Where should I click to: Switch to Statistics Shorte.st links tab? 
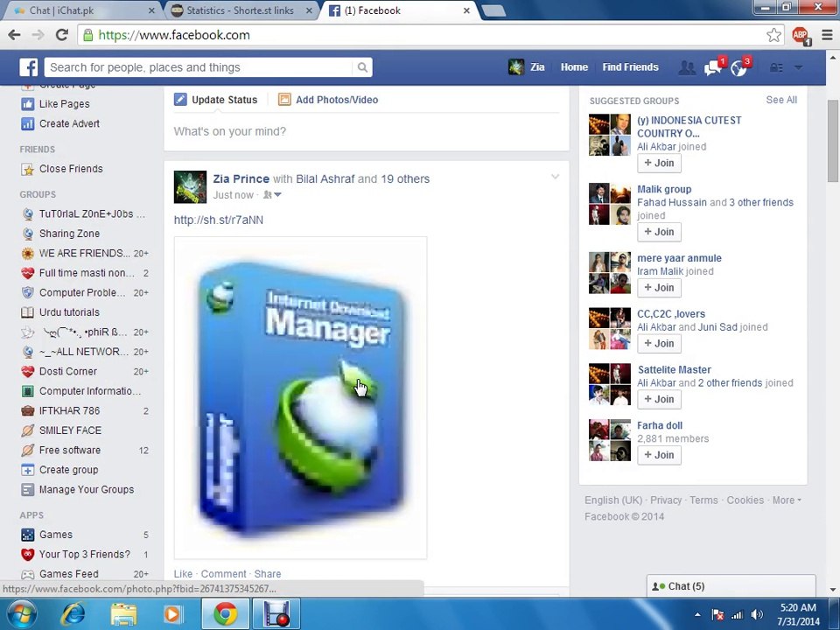coord(241,10)
